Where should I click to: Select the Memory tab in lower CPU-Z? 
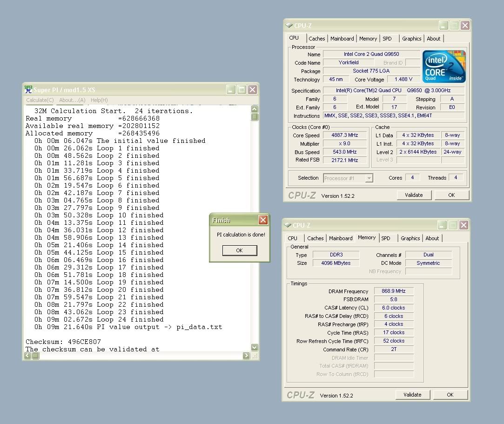(367, 237)
